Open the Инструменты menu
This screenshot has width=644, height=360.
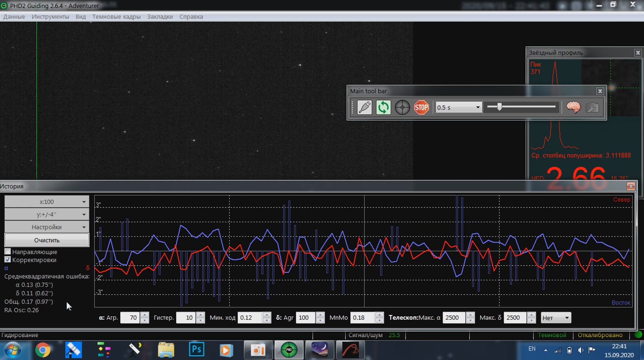[50, 16]
